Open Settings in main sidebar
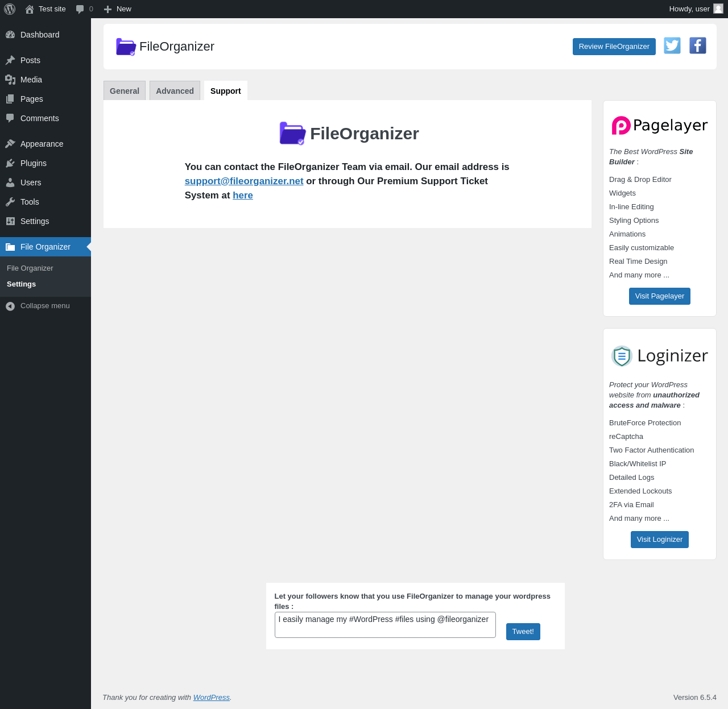The width and height of the screenshot is (728, 709). 45,221
